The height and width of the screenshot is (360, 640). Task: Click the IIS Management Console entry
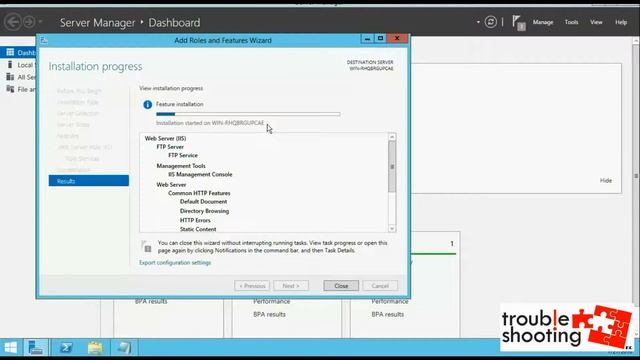coord(200,174)
